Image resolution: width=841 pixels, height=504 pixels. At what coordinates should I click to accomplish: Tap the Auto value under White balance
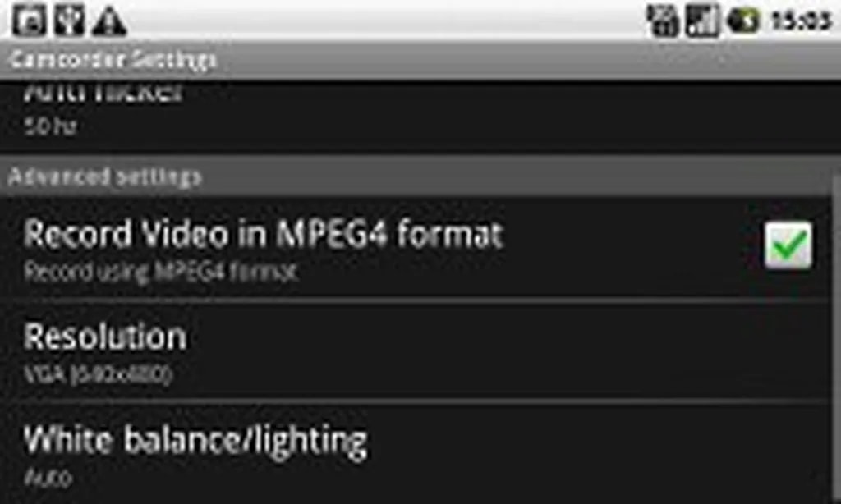[x=48, y=477]
